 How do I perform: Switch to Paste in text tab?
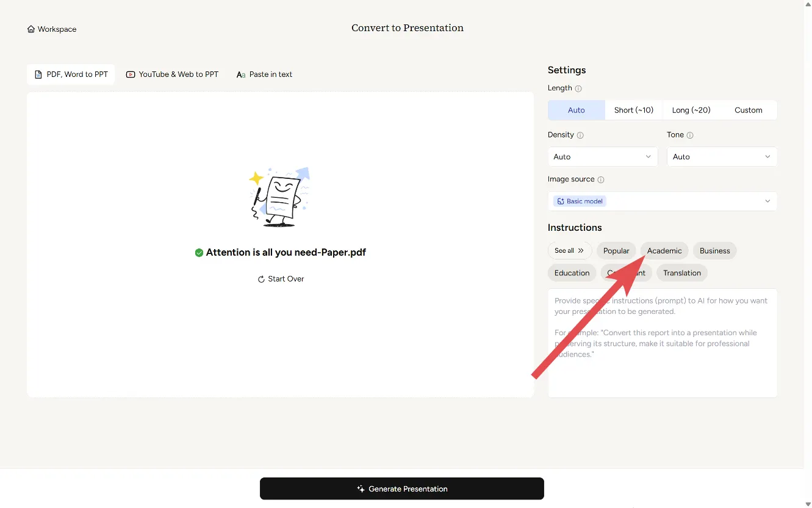point(264,74)
